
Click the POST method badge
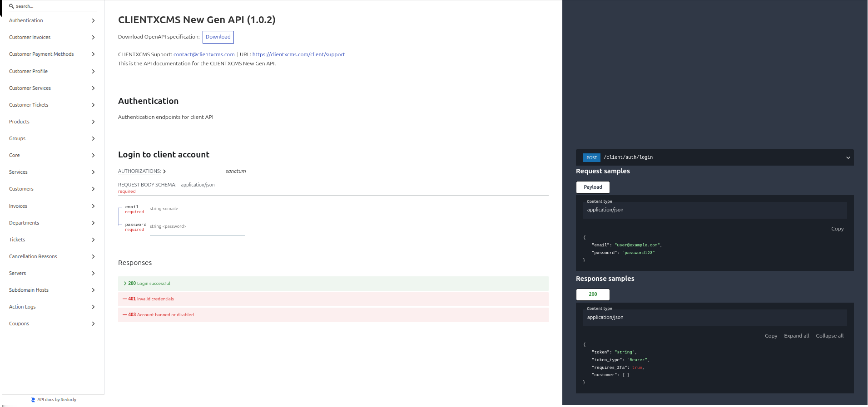point(591,158)
